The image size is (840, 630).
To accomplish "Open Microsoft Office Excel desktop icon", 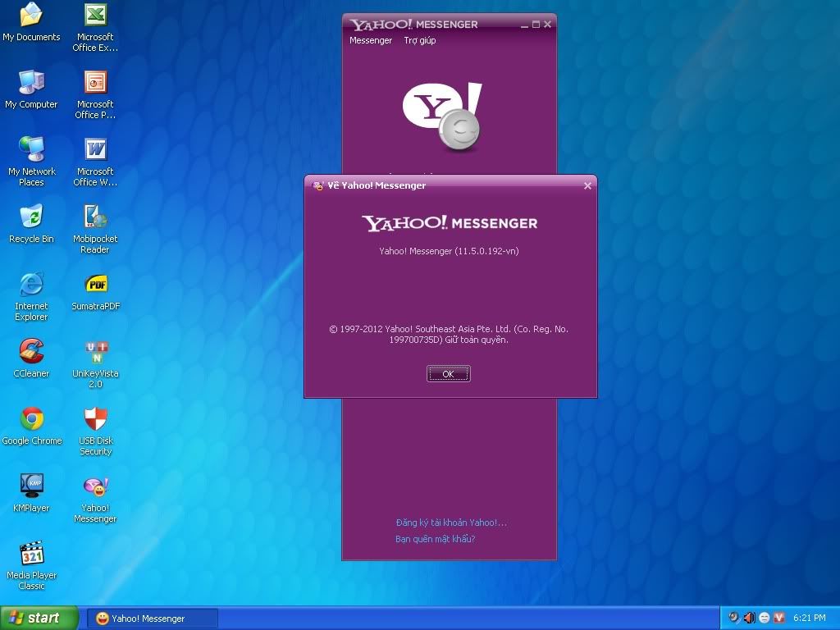I will pyautogui.click(x=95, y=27).
